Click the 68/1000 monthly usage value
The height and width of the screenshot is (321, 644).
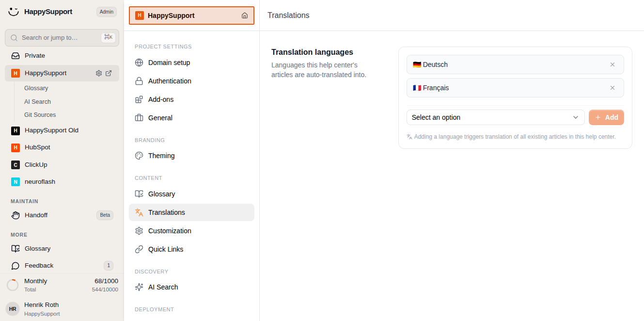(106, 281)
